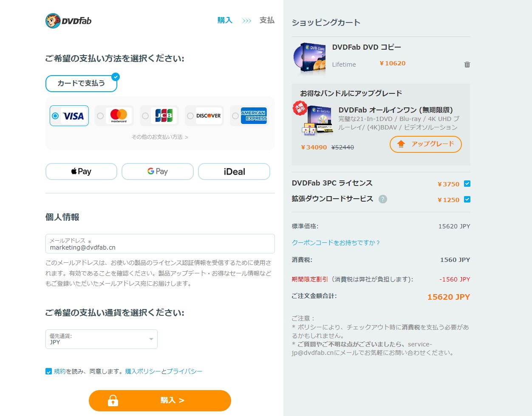
Task: Select the JCB radio button
Action: (x=145, y=116)
